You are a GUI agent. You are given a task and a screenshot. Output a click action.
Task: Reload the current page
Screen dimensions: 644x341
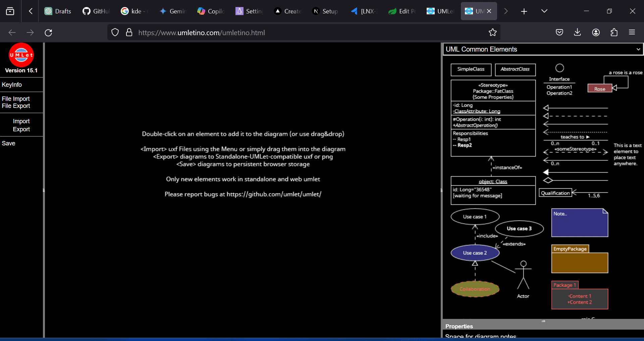click(x=48, y=32)
